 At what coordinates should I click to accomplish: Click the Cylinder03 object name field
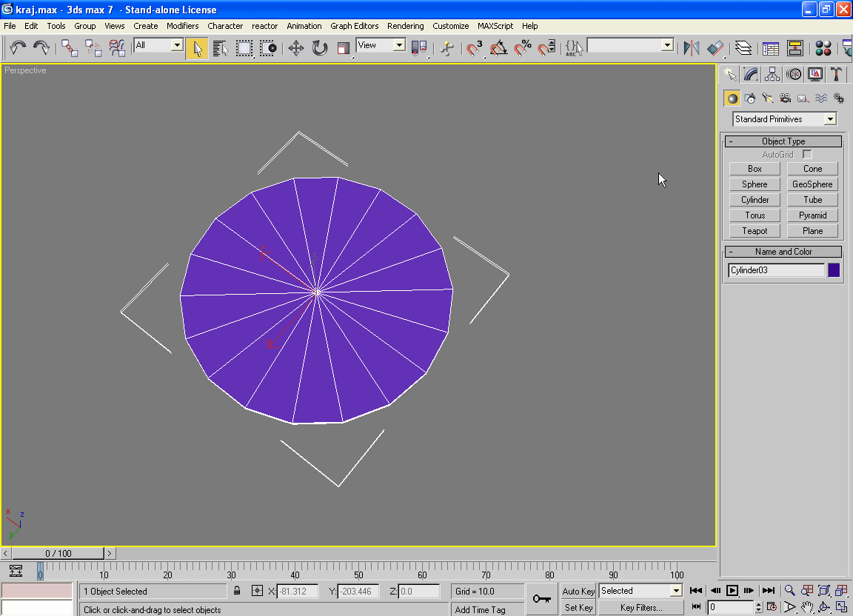[x=775, y=270]
